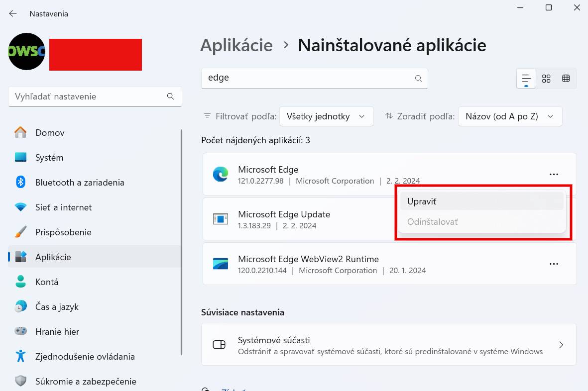Click the accessibility figure icon
The image size is (588, 391).
click(x=20, y=356)
